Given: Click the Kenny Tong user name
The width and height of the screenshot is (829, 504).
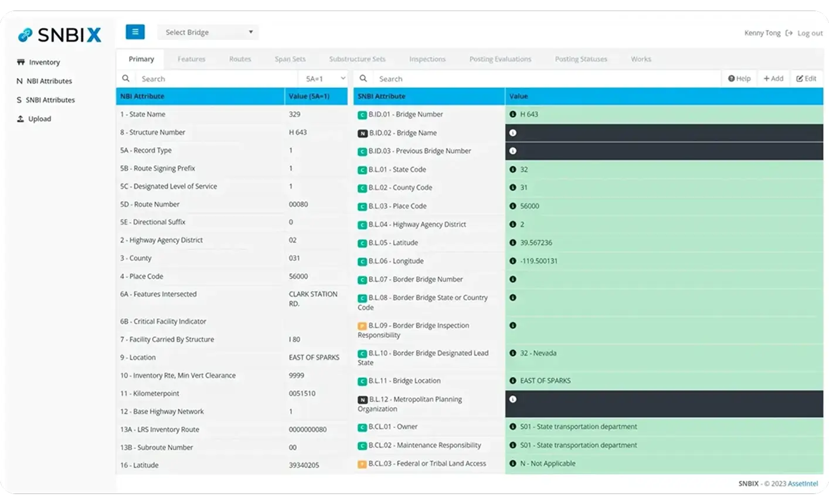Looking at the screenshot, I should (762, 33).
